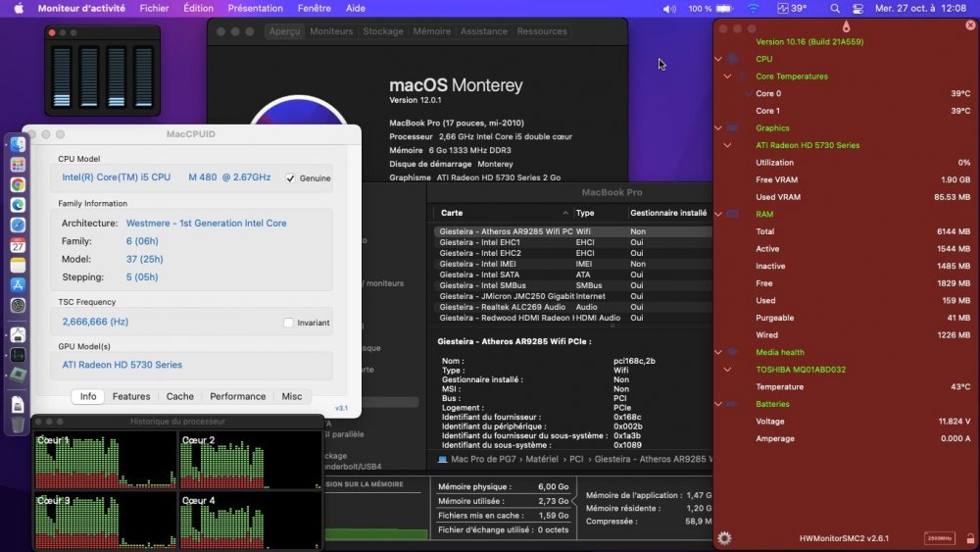The height and width of the screenshot is (552, 980).
Task: Open Spotlight search icon
Action: click(835, 9)
